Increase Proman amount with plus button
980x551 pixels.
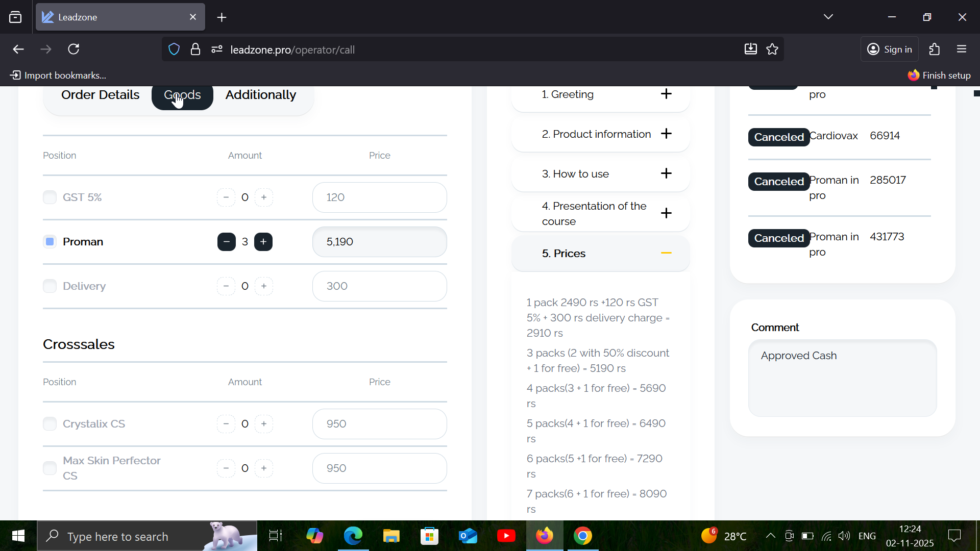tap(263, 242)
